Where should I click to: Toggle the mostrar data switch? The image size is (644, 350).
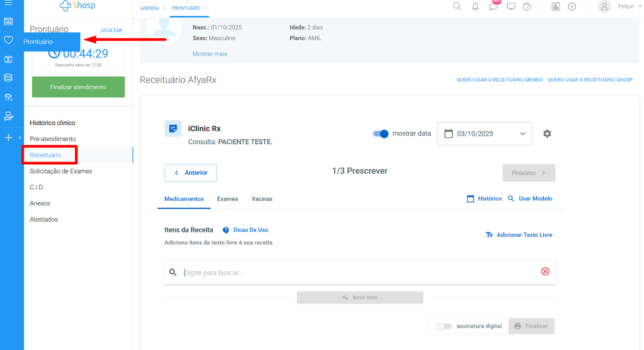[381, 134]
